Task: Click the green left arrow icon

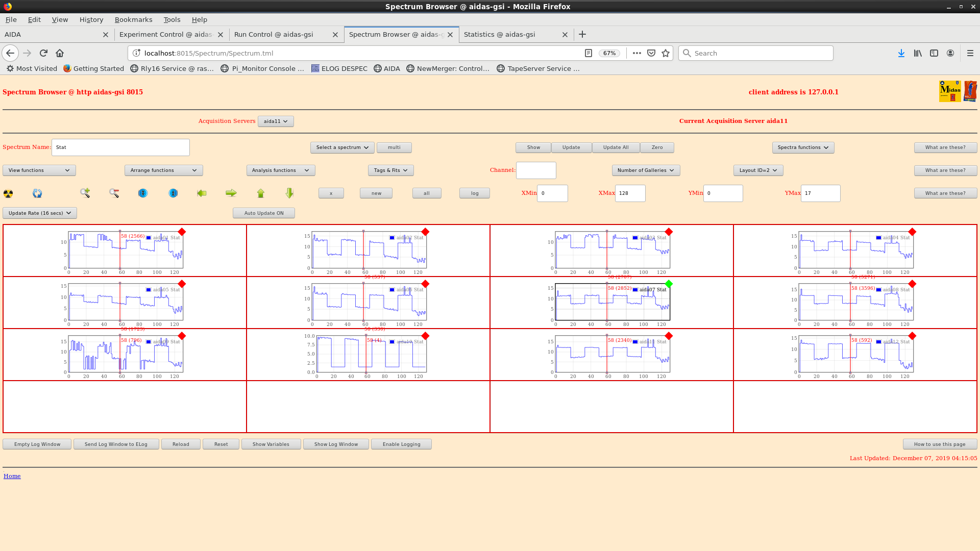Action: pyautogui.click(x=202, y=193)
